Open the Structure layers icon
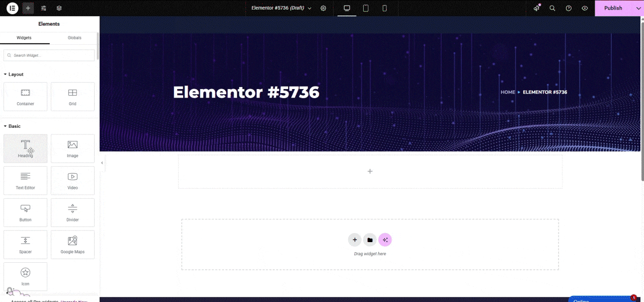Image resolution: width=644 pixels, height=302 pixels. tap(59, 8)
